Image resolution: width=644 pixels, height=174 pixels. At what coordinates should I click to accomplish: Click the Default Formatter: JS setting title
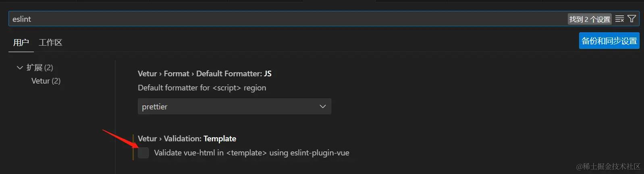[234, 73]
